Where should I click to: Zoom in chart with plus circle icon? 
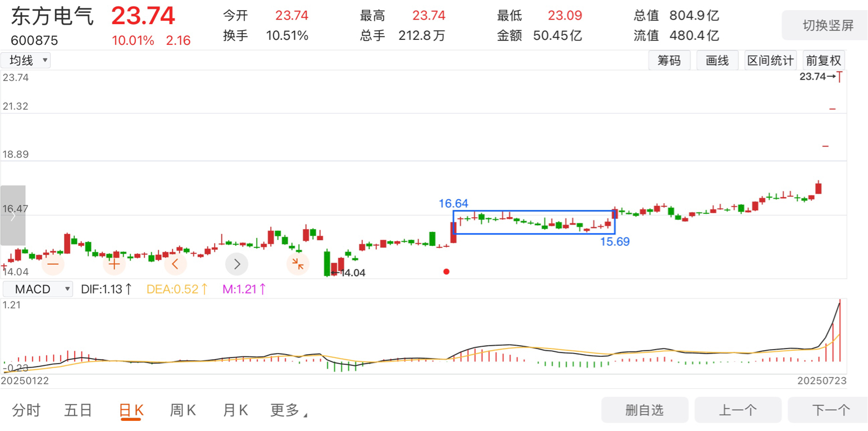(x=114, y=264)
